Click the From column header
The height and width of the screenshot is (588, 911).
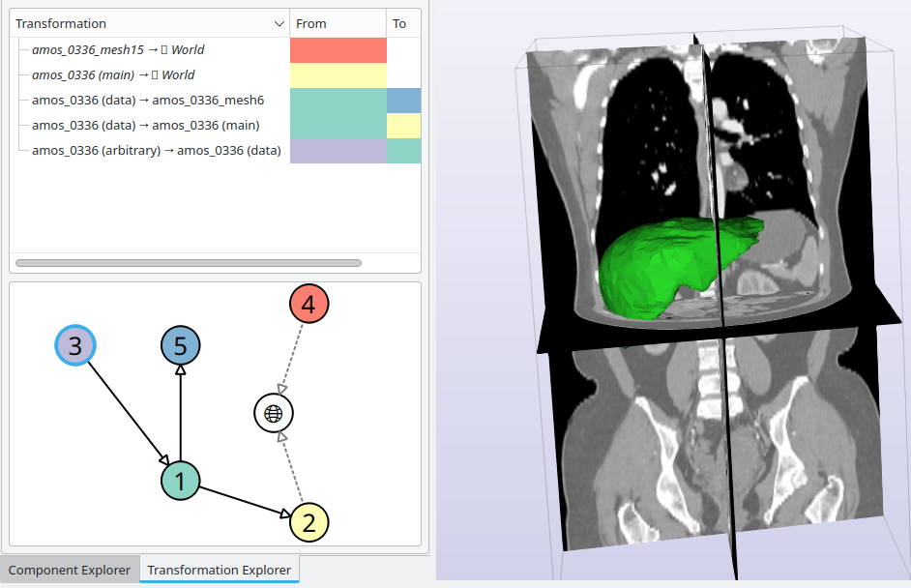pos(337,23)
